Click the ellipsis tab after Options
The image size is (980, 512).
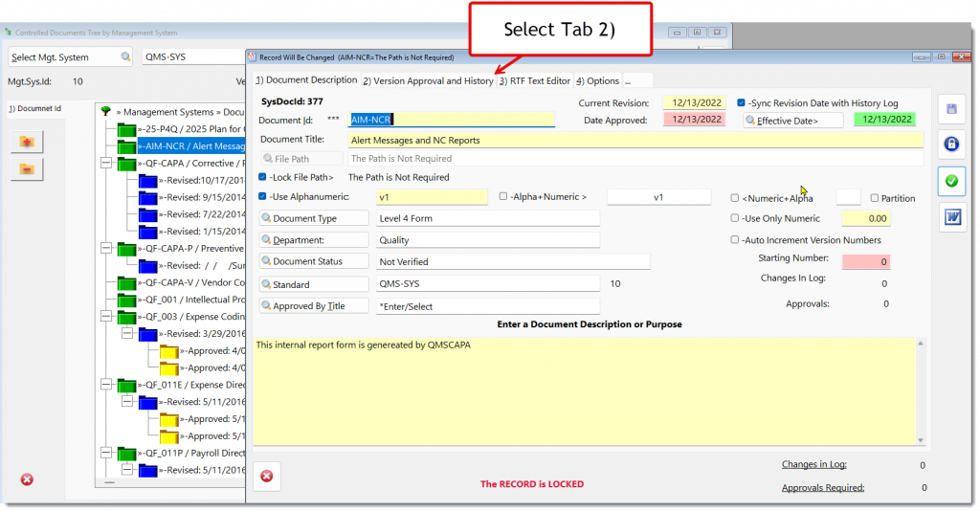point(638,80)
